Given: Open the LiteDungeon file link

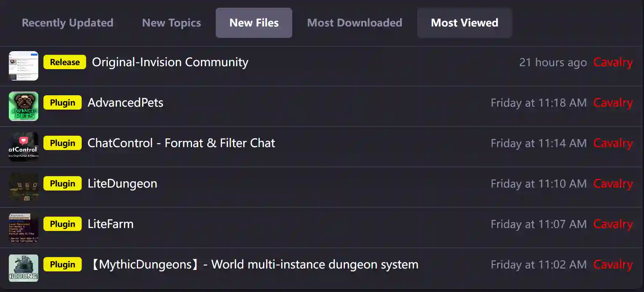Looking at the screenshot, I should 122,184.
